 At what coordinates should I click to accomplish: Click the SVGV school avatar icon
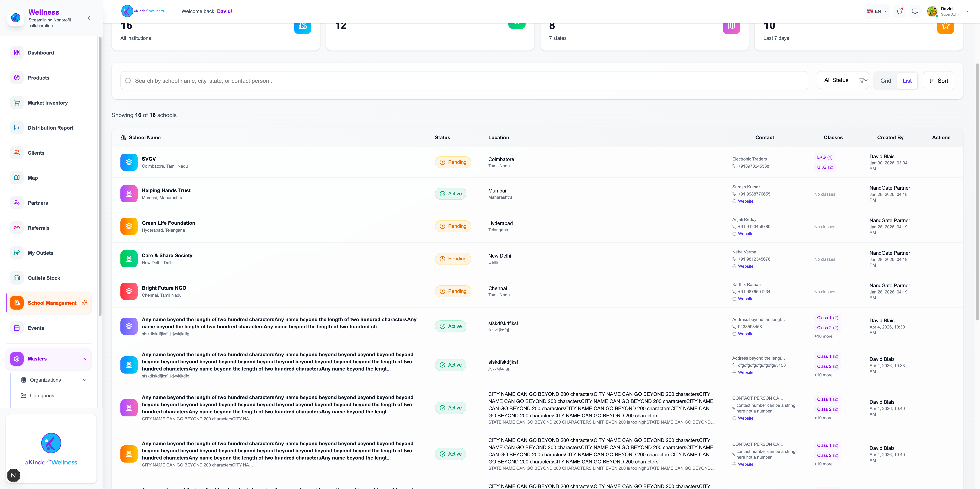(x=129, y=162)
